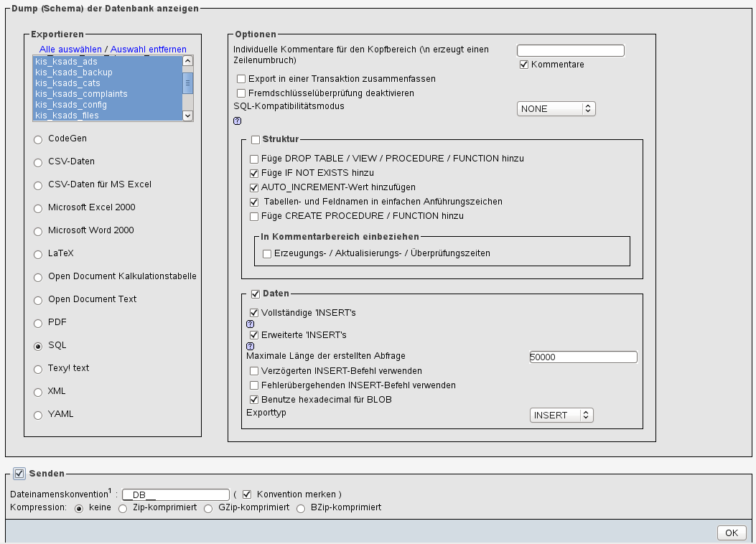Image resolution: width=756 pixels, height=544 pixels.
Task: Click the table list scrollbar thumb
Action: (188, 83)
